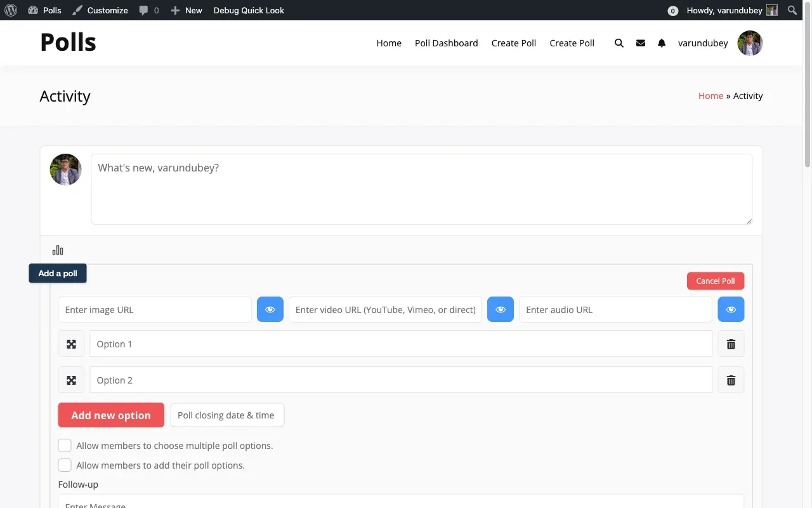
Task: Click the Follow-up Enter Message field
Action: tap(401, 502)
